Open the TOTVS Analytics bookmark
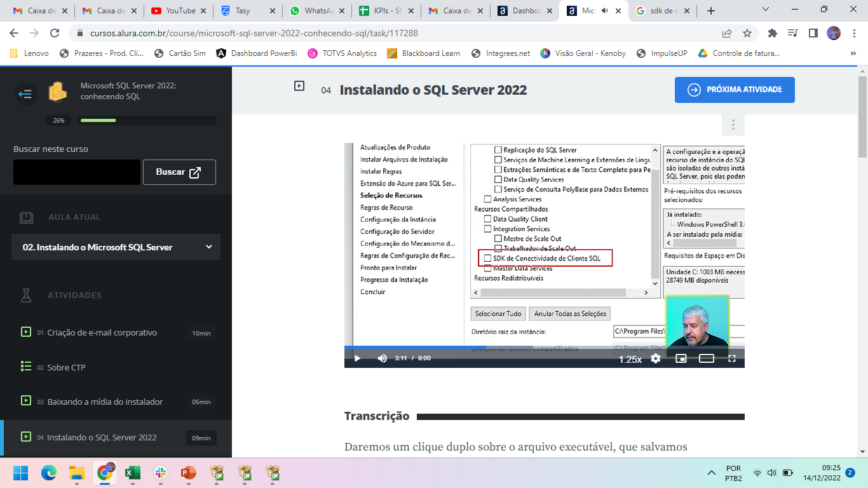868x488 pixels. pos(342,53)
